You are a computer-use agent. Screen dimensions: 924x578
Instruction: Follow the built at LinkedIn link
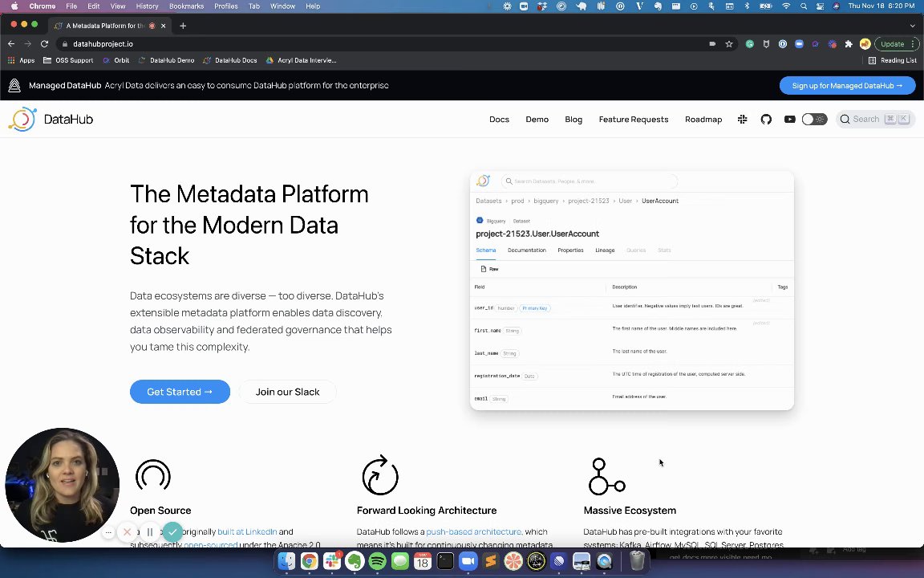[247, 531]
